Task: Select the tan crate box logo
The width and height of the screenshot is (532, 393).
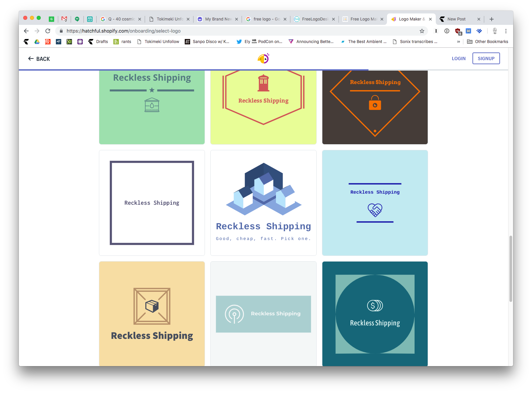Action: 152,314
